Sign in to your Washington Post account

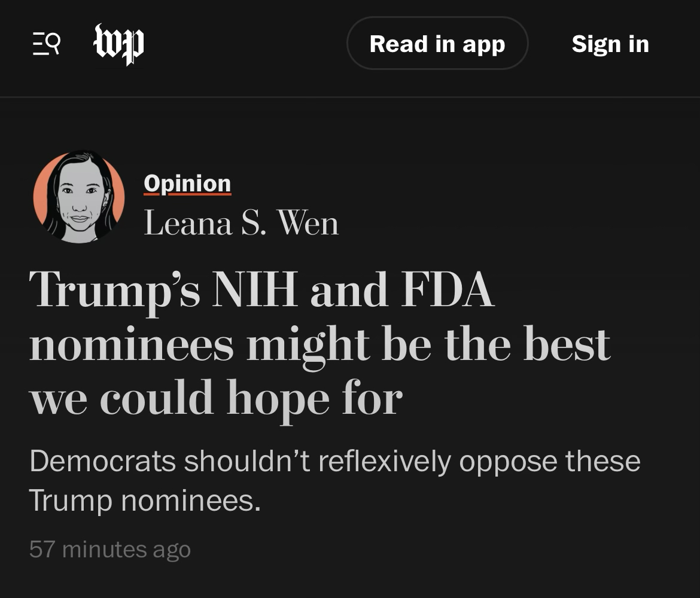coord(610,44)
